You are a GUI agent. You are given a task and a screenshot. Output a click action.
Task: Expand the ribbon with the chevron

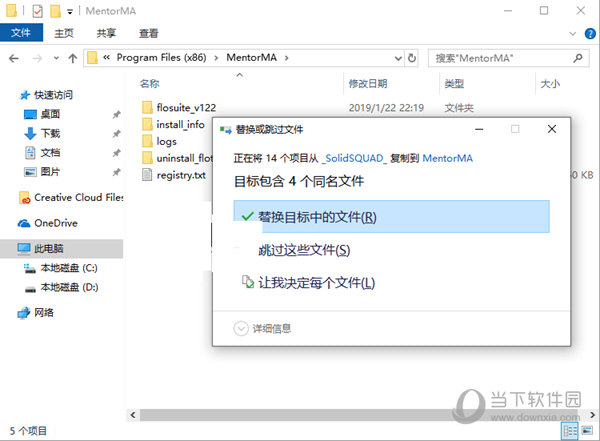point(572,34)
